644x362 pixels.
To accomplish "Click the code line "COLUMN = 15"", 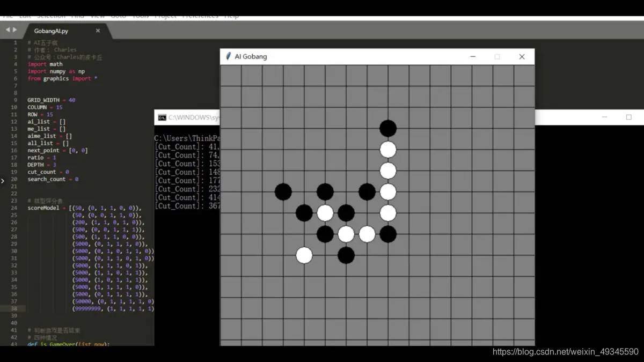I will pyautogui.click(x=45, y=107).
